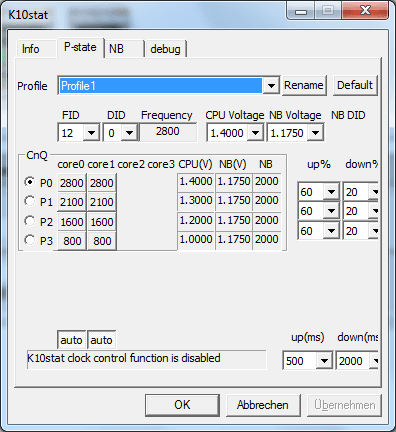Open first up% dropdown showing 60
The width and height of the screenshot is (396, 432).
[331, 192]
